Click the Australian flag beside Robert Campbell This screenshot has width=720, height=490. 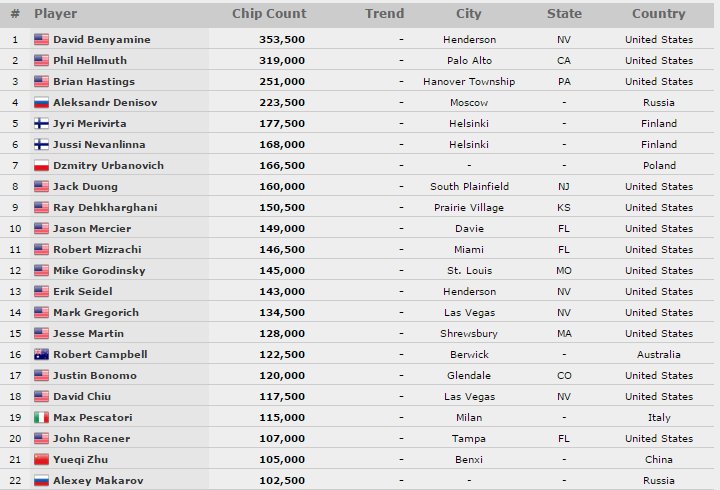(41, 355)
